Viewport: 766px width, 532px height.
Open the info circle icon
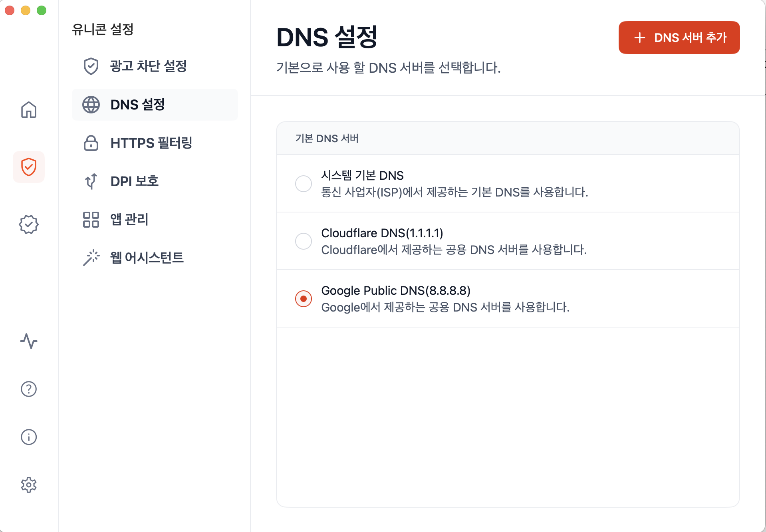[29, 437]
